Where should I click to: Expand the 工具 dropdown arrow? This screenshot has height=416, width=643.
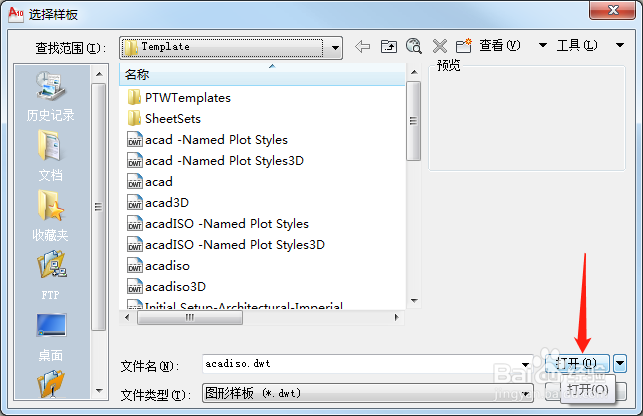pos(620,45)
